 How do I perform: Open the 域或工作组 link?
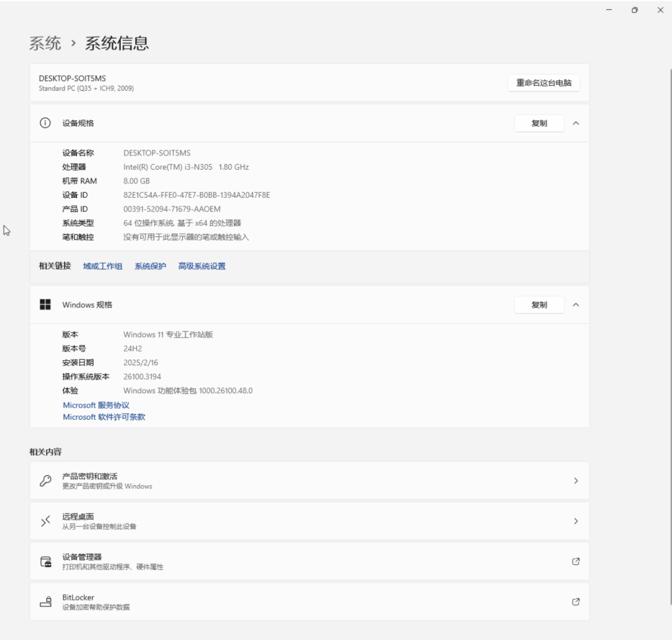(103, 266)
